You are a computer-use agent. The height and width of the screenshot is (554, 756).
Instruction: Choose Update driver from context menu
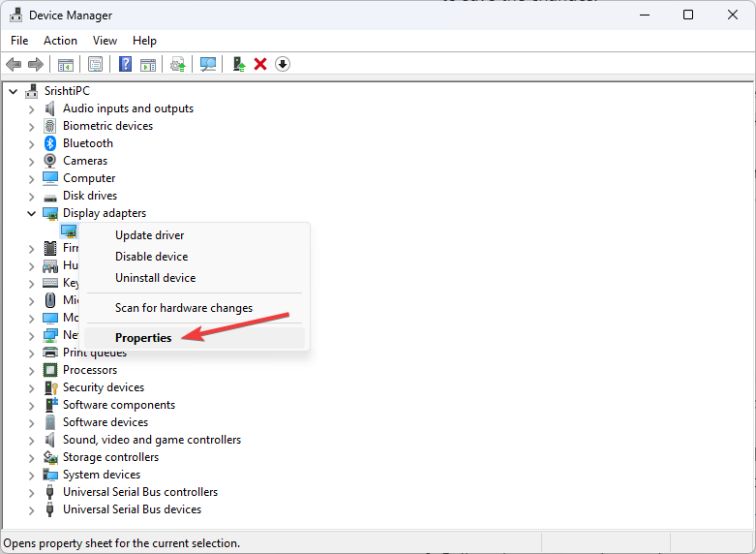(x=195, y=235)
